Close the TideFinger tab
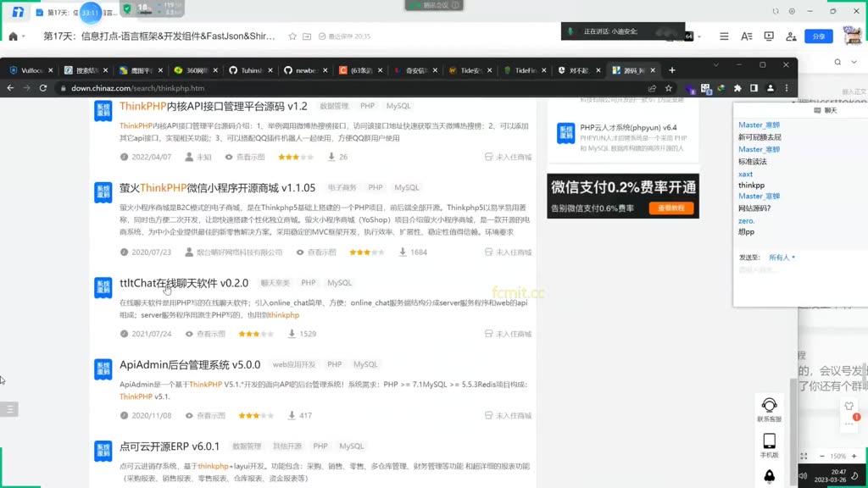The height and width of the screenshot is (488, 868). (544, 70)
